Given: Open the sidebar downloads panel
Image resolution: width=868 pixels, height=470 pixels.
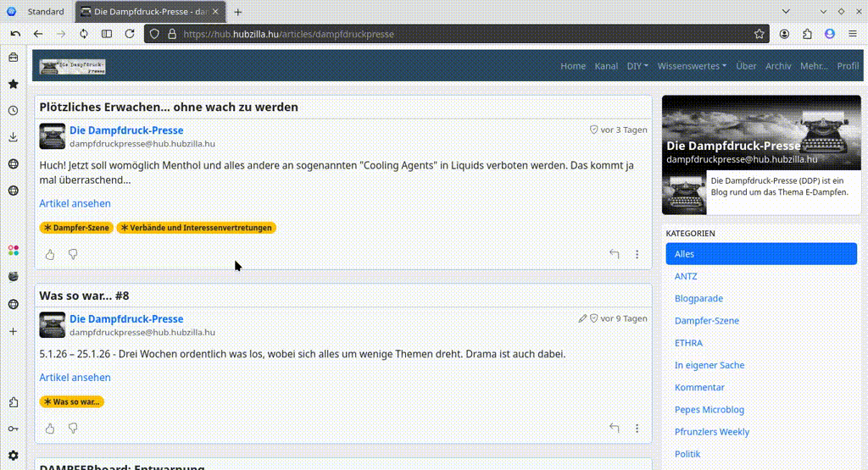Looking at the screenshot, I should pos(13,137).
